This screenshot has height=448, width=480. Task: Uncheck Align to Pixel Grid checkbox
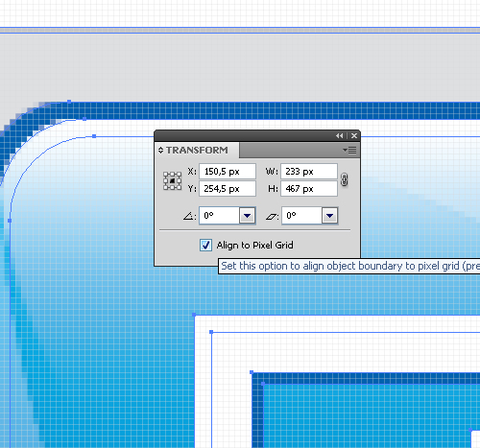(x=205, y=246)
